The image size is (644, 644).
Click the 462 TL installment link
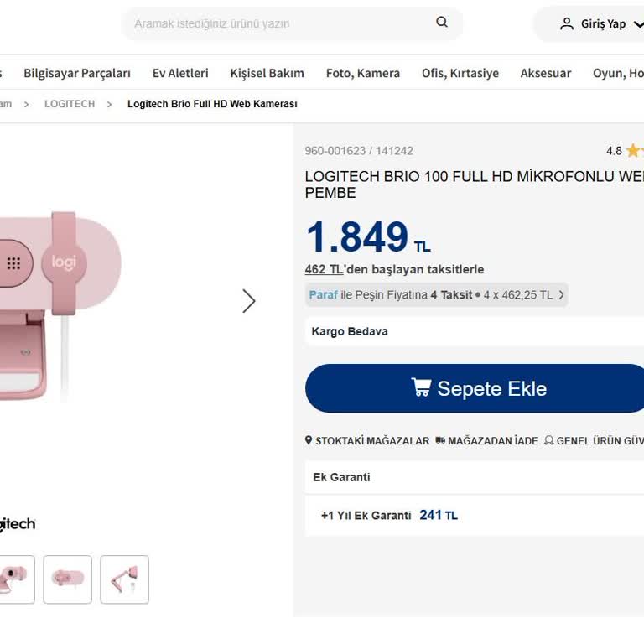tap(324, 269)
